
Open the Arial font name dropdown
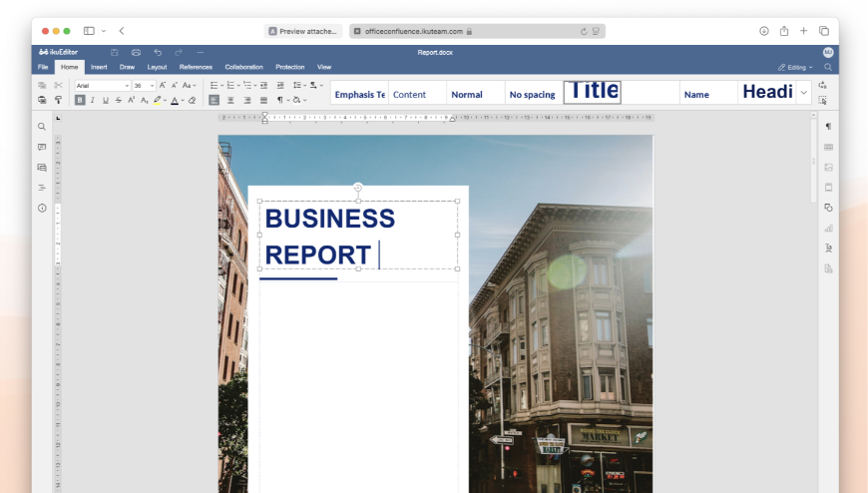pos(103,86)
